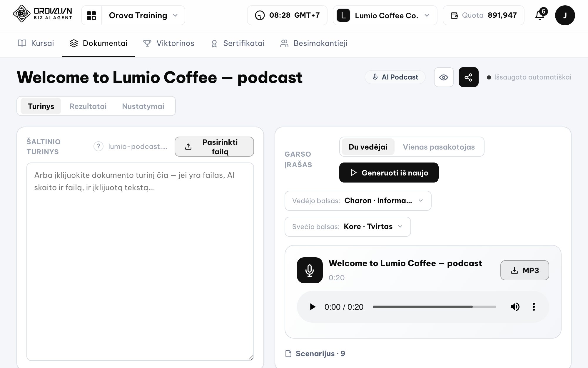
Task: Click the wallet Quota indicator
Action: click(x=484, y=15)
